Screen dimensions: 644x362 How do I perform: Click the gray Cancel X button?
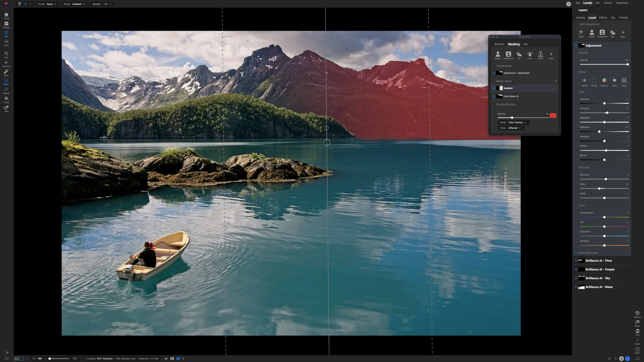621,359
